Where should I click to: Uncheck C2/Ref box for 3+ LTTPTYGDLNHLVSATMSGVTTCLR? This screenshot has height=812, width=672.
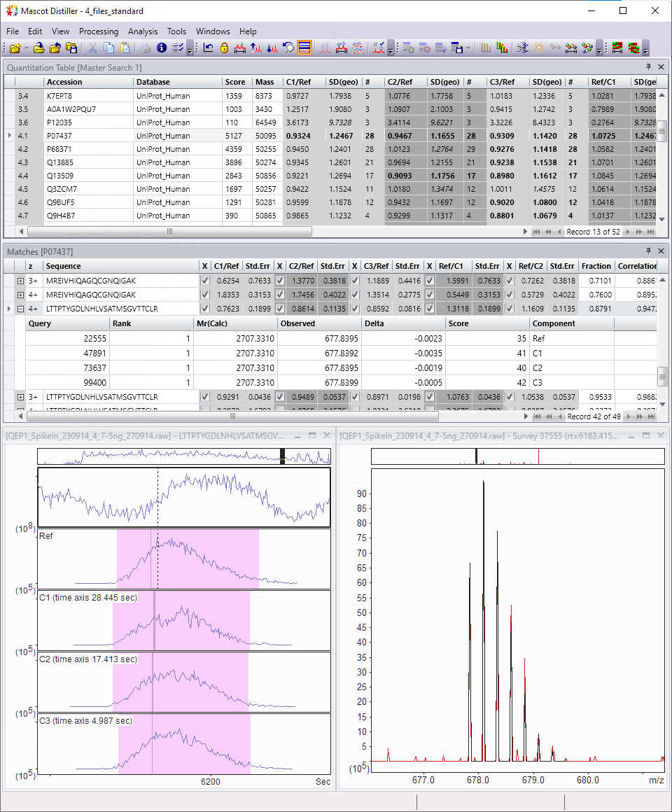[x=280, y=397]
